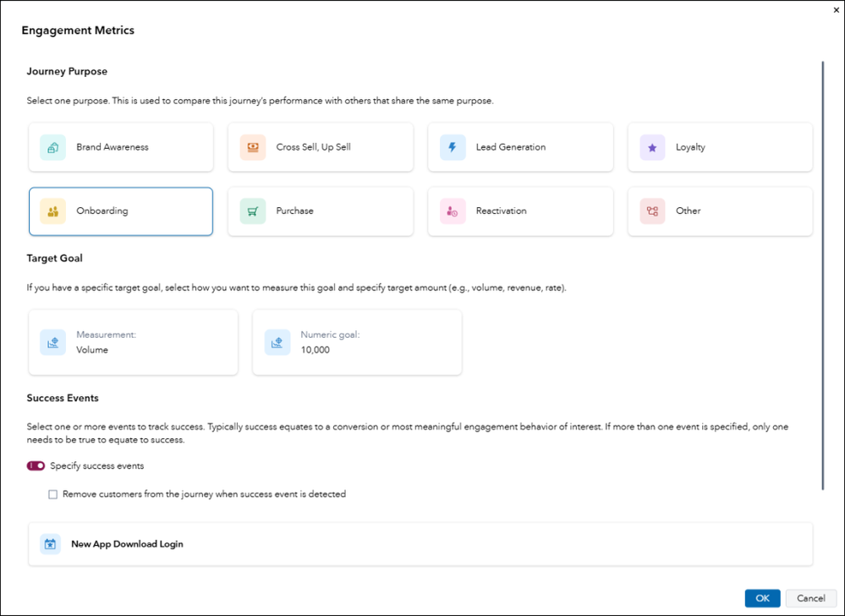Choose the Loyalty journey purpose card
This screenshot has height=616, width=845.
tap(720, 147)
